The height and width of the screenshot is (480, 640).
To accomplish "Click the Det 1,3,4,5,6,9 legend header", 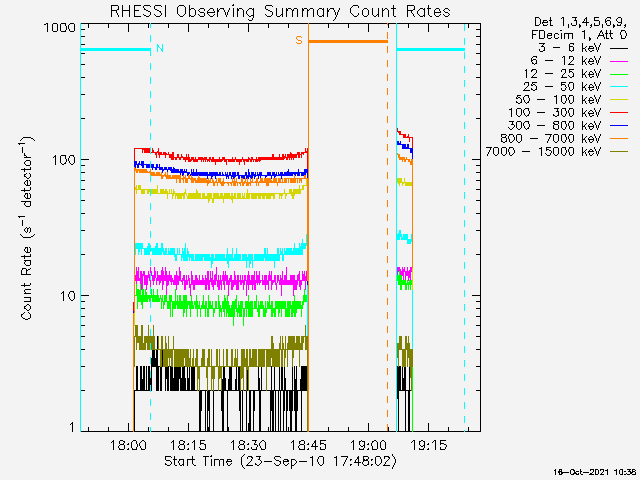I will (580, 22).
